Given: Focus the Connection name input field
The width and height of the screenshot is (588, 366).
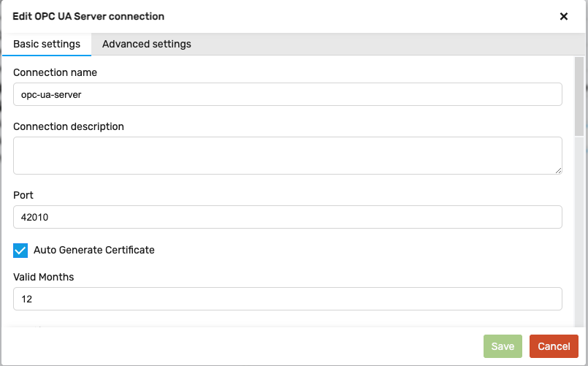Looking at the screenshot, I should point(288,94).
